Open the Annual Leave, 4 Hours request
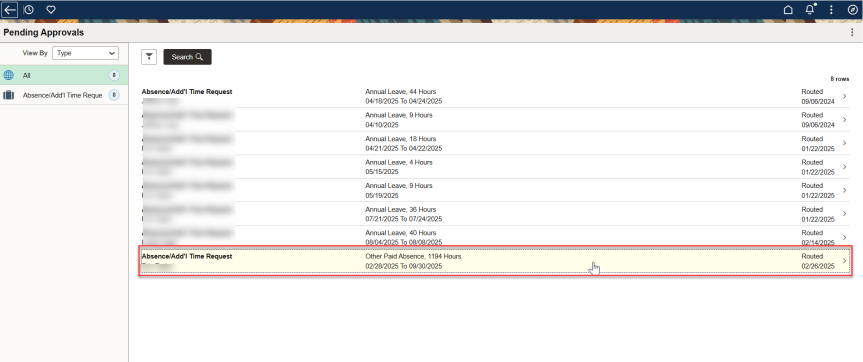Screen dimensions: 863x362 coord(495,167)
